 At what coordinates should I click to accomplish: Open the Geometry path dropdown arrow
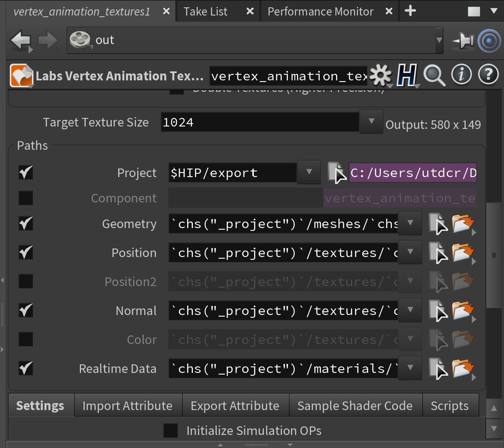(x=410, y=223)
